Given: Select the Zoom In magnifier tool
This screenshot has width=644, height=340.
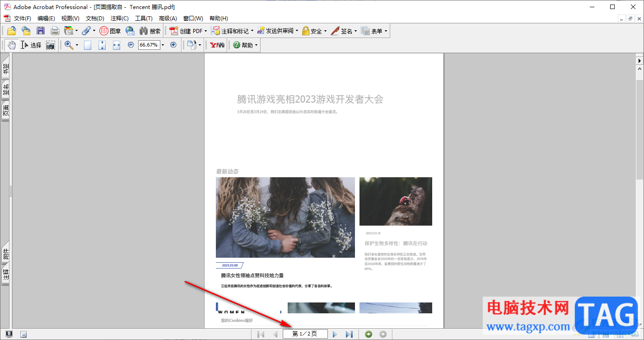Looking at the screenshot, I should click(x=69, y=45).
